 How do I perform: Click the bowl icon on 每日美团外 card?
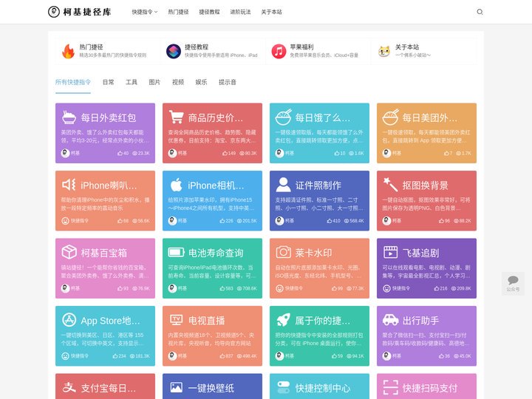[391, 117]
